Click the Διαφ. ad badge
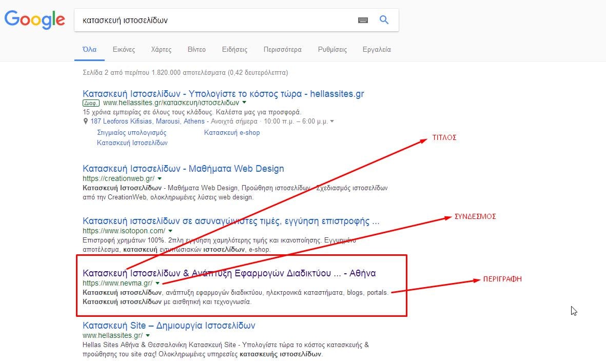Viewport: 606px width, 364px height. pos(91,103)
